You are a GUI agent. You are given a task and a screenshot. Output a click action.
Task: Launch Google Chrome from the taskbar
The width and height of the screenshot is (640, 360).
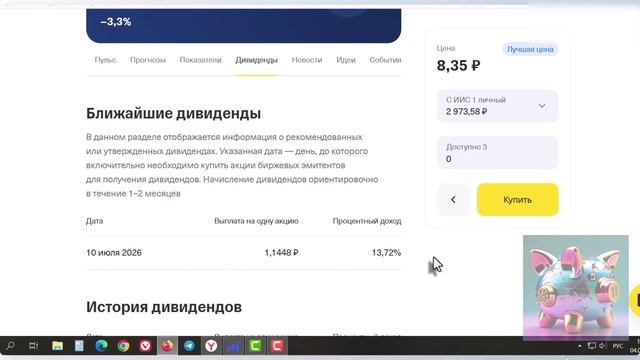pos(123,346)
